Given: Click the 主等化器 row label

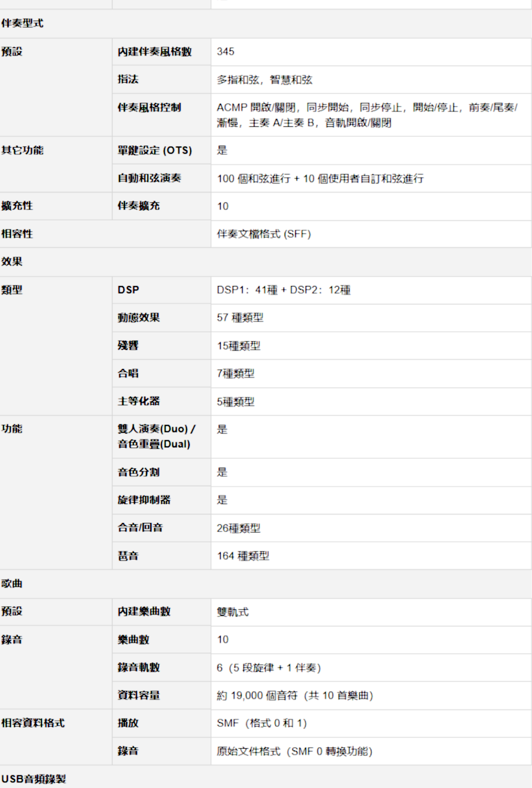Looking at the screenshot, I should point(139,401).
